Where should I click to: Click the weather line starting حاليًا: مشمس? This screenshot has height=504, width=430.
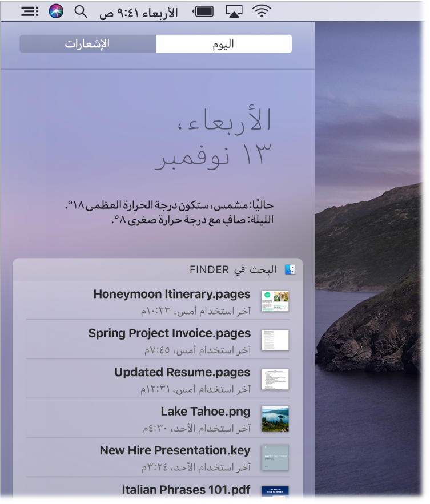(169, 205)
